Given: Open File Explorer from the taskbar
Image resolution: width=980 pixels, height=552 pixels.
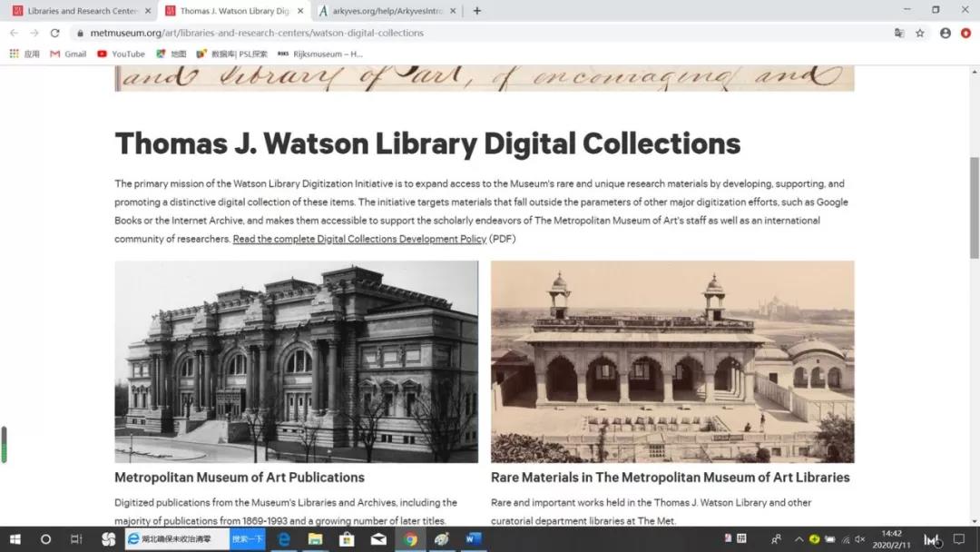Looking at the screenshot, I should pos(315,539).
